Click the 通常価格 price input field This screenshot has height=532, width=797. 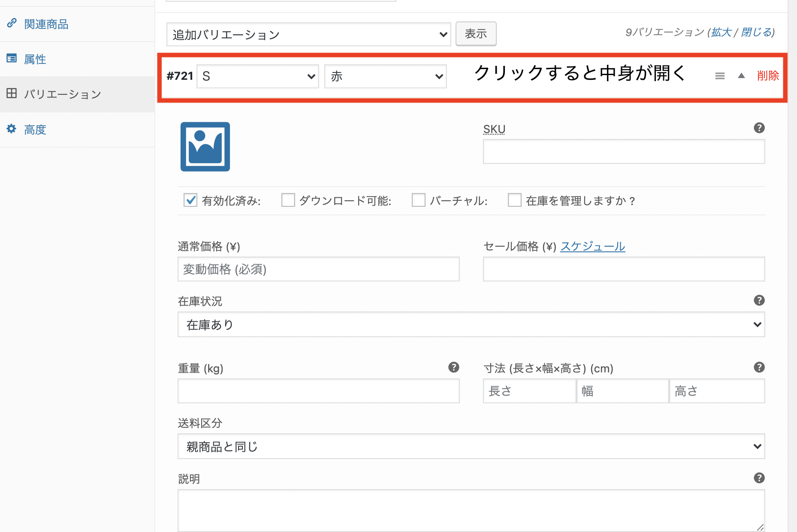pyautogui.click(x=318, y=269)
